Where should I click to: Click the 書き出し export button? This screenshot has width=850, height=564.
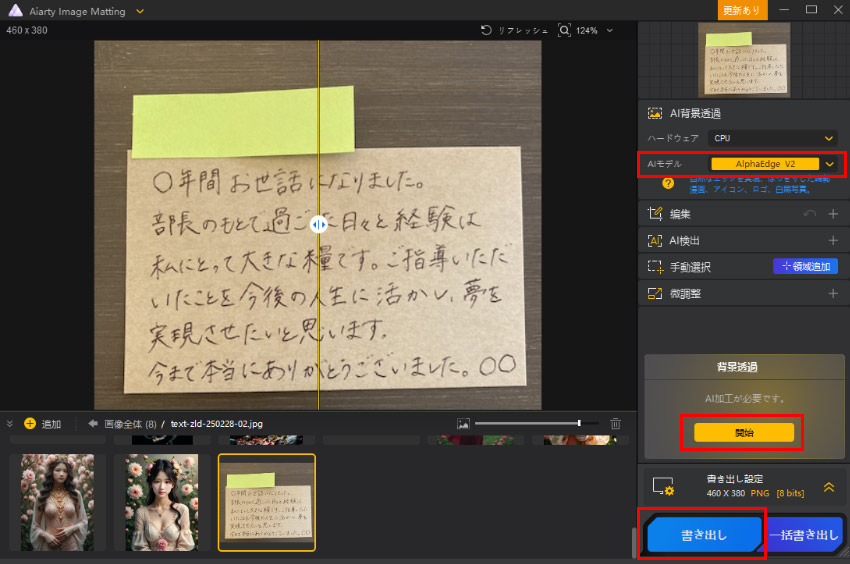point(704,535)
